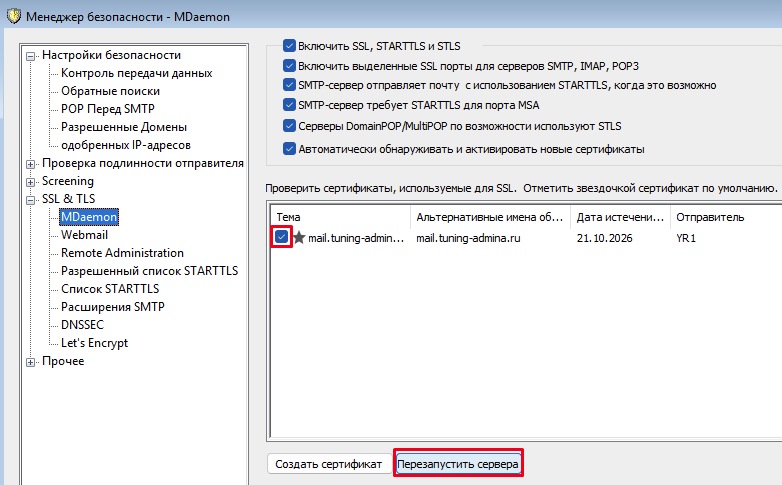
Task: Click the MDaemon shield title bar icon
Action: coord(13,16)
